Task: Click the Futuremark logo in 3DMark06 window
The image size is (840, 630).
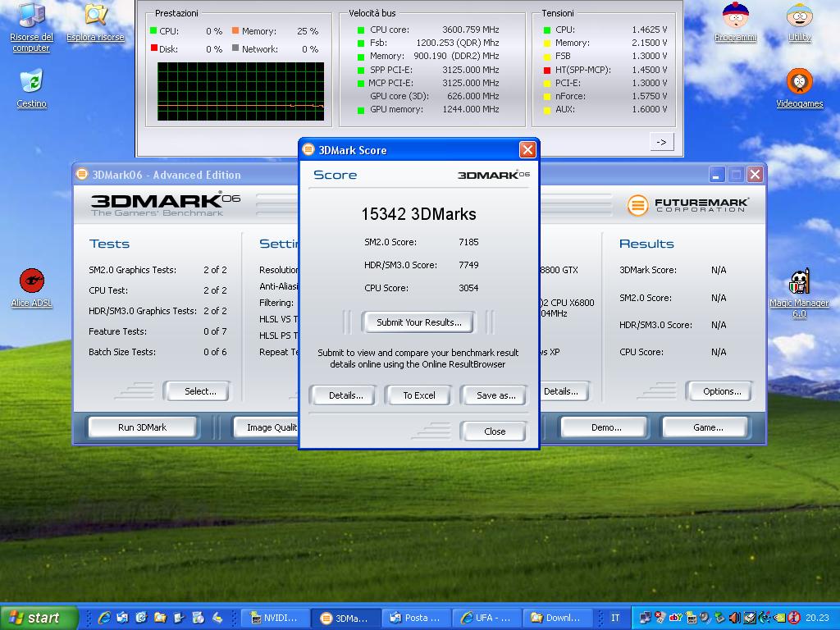Action: [688, 205]
